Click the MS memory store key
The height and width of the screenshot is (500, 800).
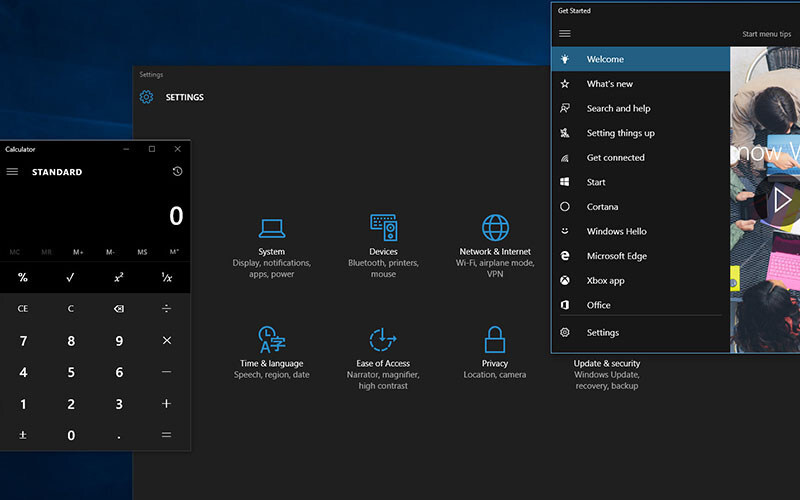pos(142,252)
